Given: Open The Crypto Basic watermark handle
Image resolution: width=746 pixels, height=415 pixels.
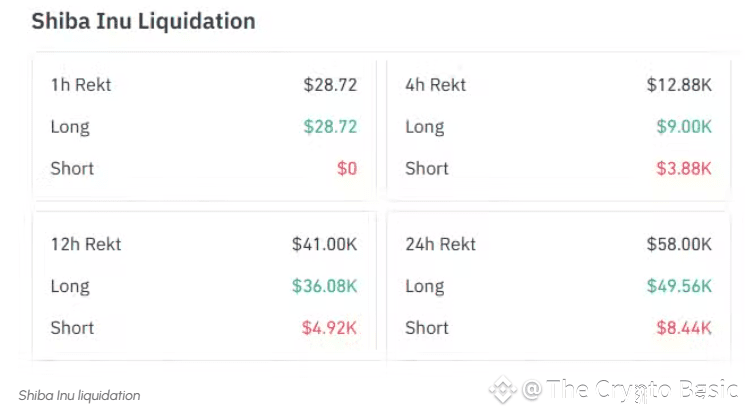Looking at the screenshot, I should pos(631,389).
